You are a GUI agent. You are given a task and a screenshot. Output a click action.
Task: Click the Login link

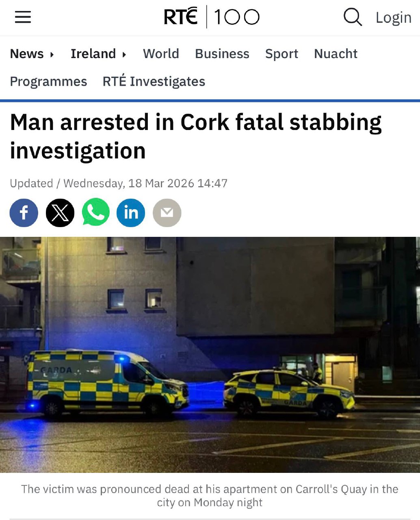tap(394, 17)
